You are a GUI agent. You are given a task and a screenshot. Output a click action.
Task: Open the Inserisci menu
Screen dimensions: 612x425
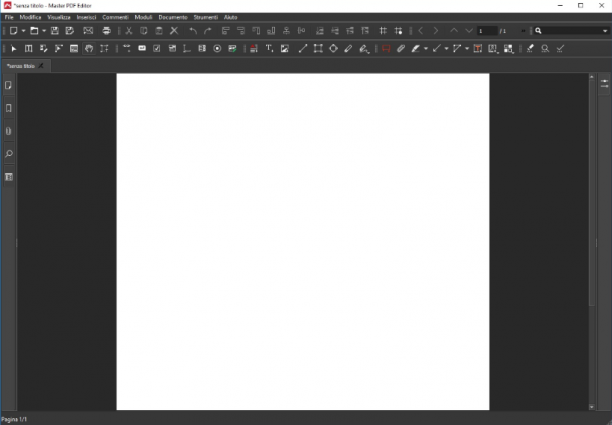tap(86, 17)
